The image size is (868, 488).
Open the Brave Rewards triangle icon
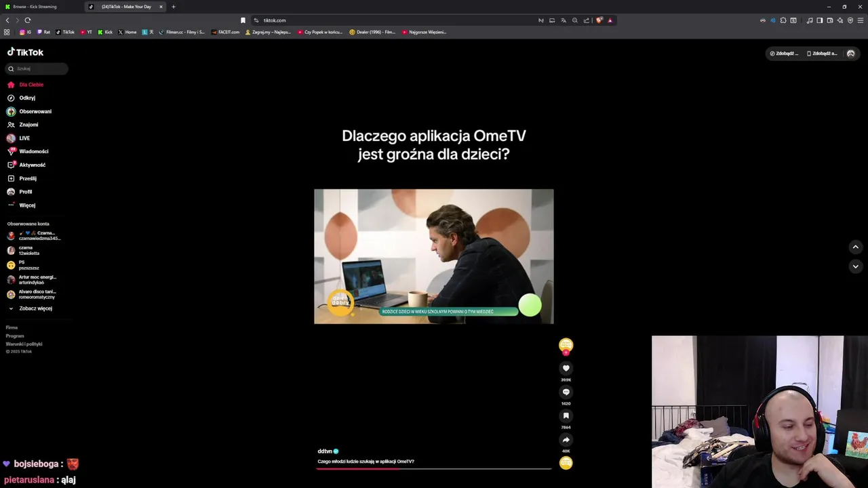pos(610,20)
